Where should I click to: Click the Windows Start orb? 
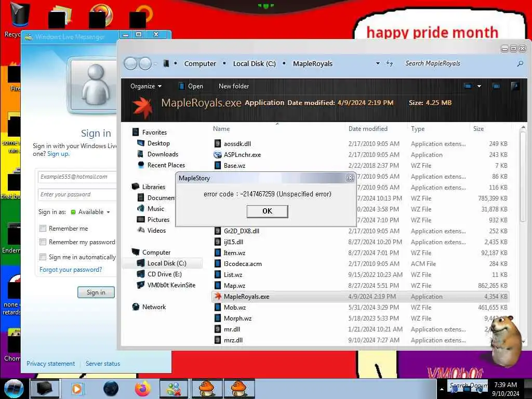point(14,389)
